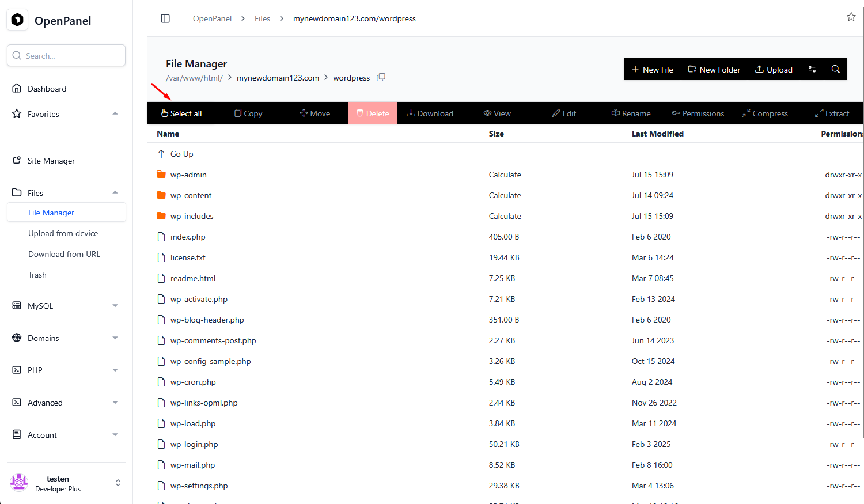Click the Go Up arrow icon
The width and height of the screenshot is (864, 504).
[x=161, y=154]
